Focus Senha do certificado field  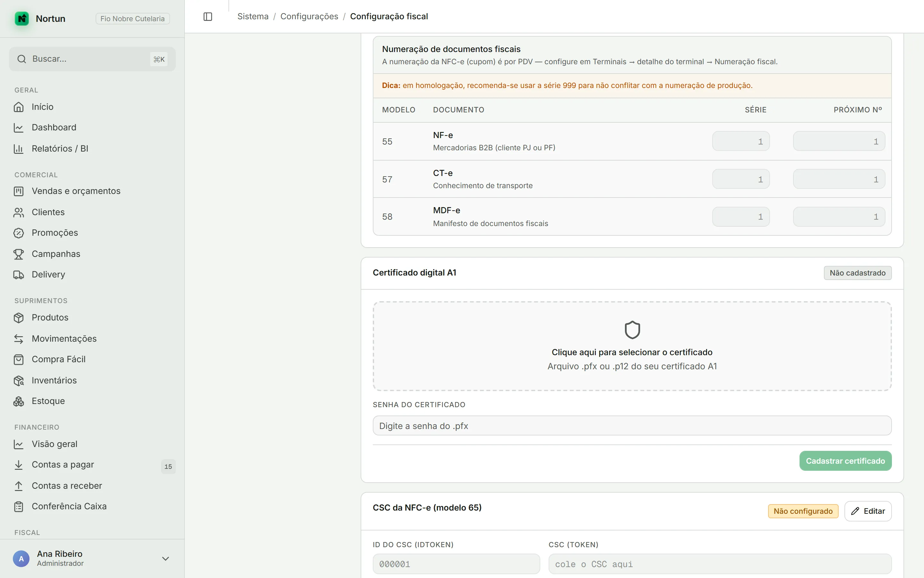pyautogui.click(x=632, y=425)
